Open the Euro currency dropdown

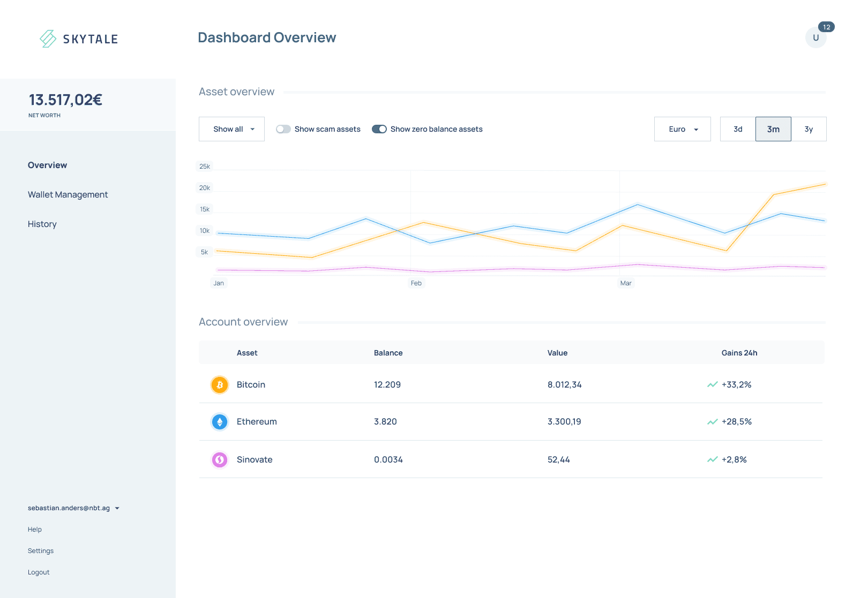683,129
